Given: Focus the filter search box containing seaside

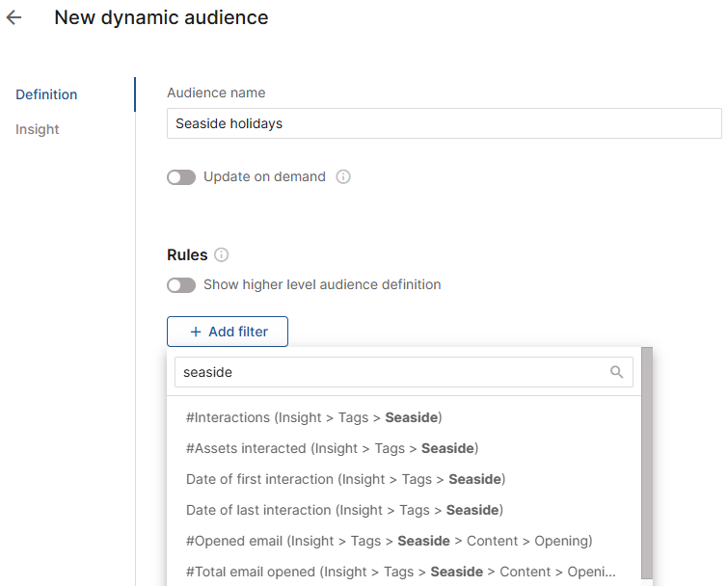Looking at the screenshot, I should 403,372.
